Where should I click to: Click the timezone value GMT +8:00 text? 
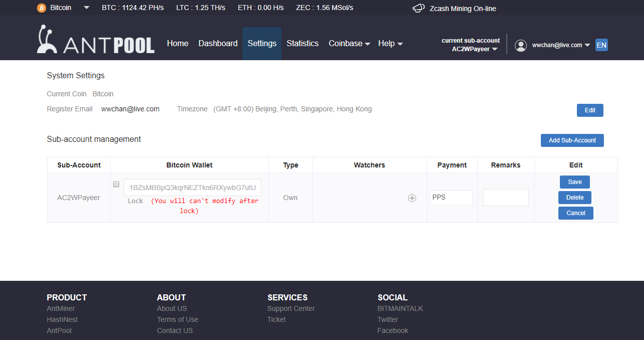click(x=292, y=109)
